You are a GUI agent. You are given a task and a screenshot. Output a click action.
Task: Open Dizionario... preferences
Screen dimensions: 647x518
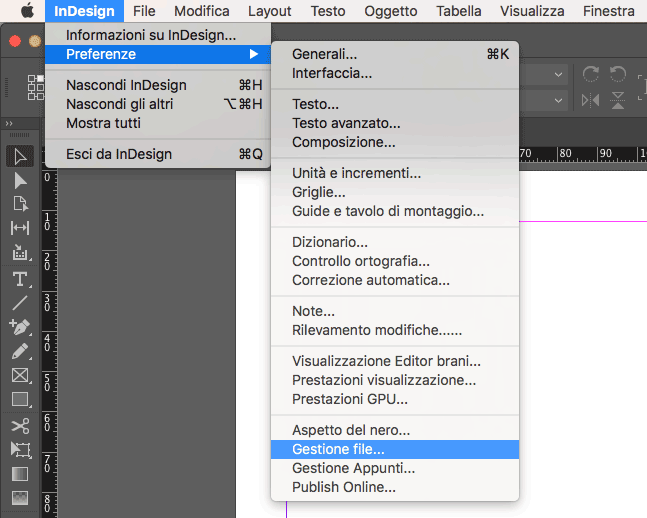(x=395, y=242)
